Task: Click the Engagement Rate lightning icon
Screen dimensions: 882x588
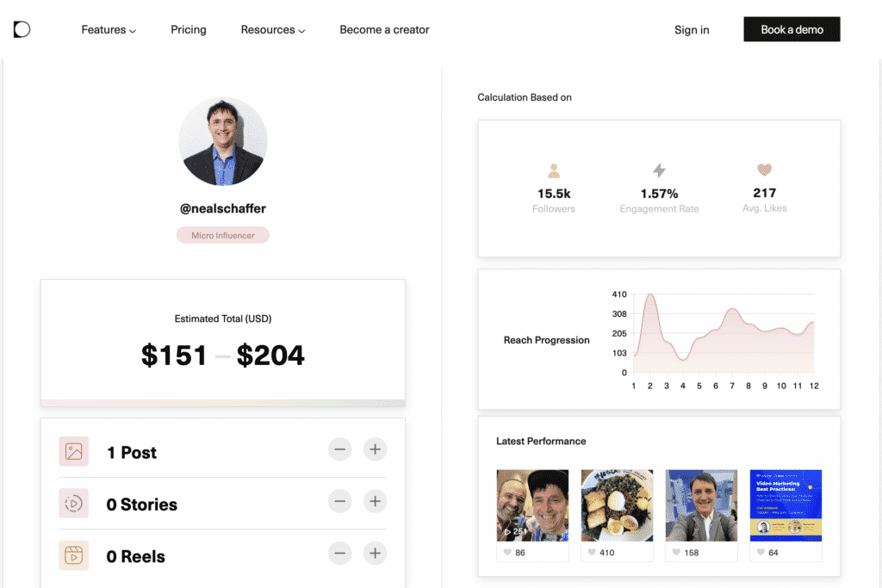Action: [659, 170]
